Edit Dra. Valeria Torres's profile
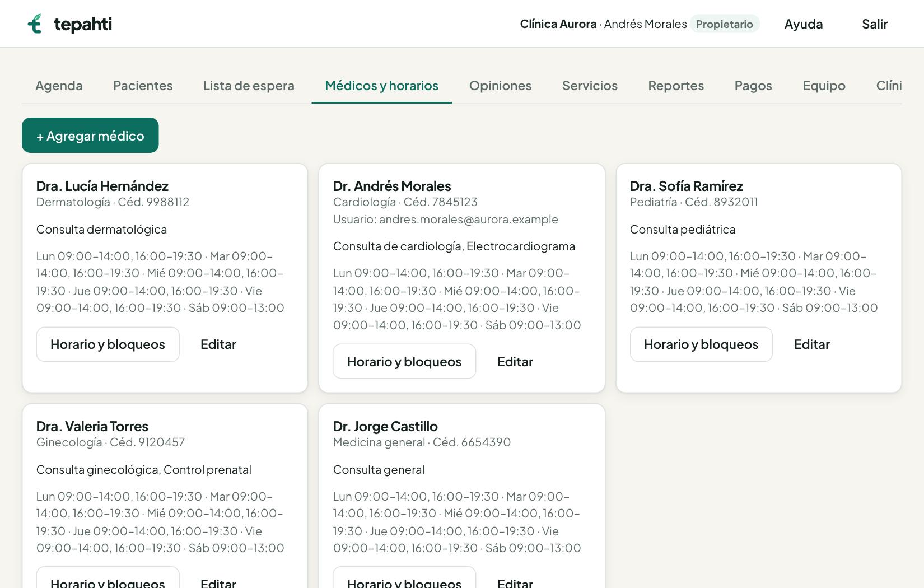This screenshot has width=924, height=588. (218, 578)
